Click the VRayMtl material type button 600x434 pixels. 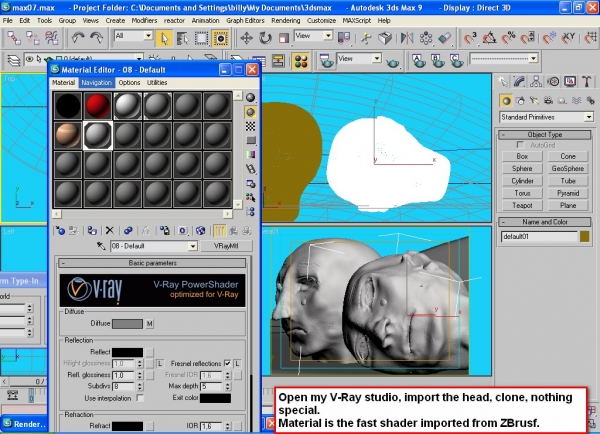(x=226, y=246)
